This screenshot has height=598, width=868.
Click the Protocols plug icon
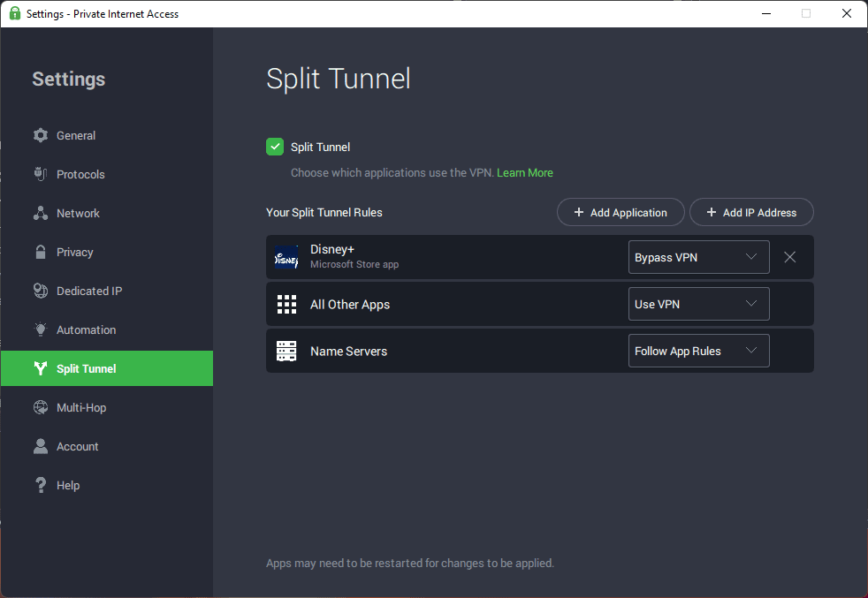point(41,174)
